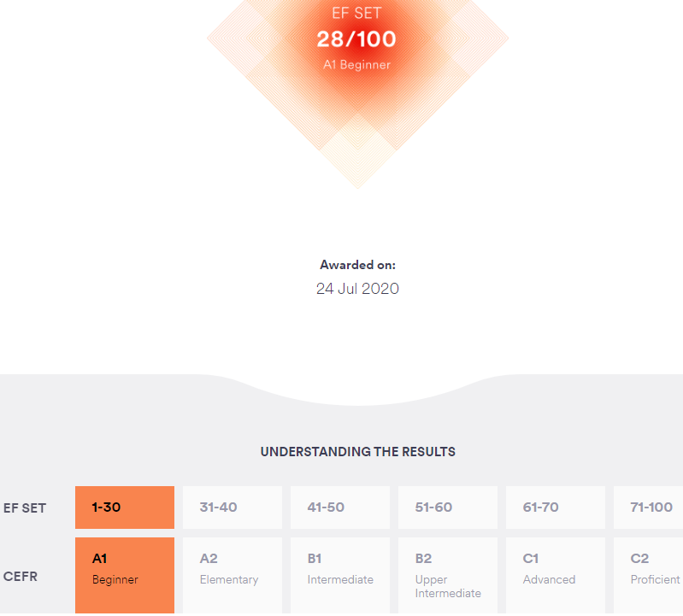Viewport: 683px width, 616px height.
Task: Click the 71-100 score range cell
Action: pyautogui.click(x=648, y=507)
